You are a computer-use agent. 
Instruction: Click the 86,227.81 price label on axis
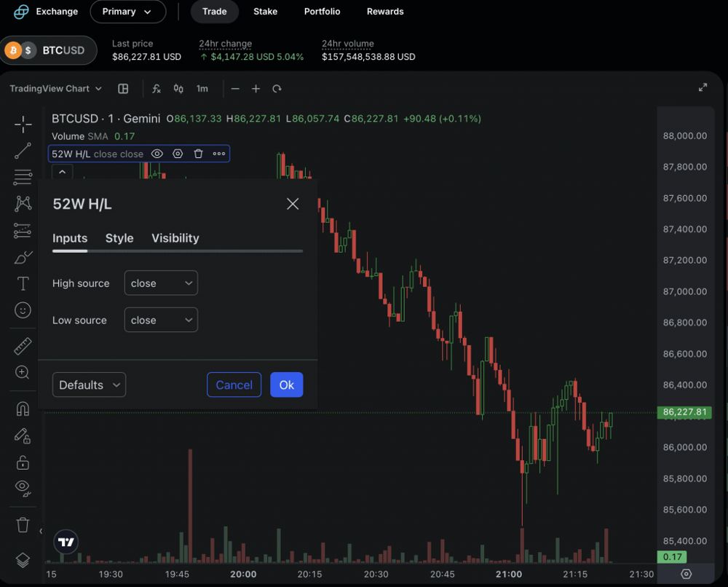pos(684,412)
